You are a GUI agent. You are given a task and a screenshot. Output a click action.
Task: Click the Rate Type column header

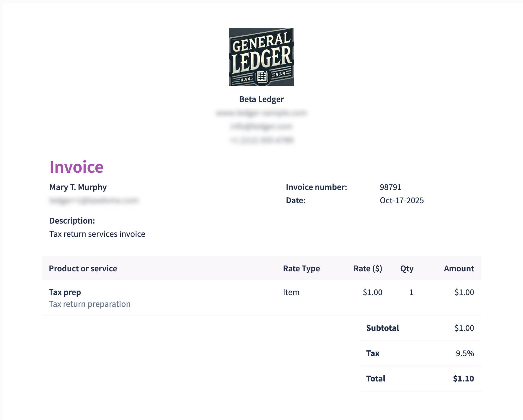coord(301,269)
